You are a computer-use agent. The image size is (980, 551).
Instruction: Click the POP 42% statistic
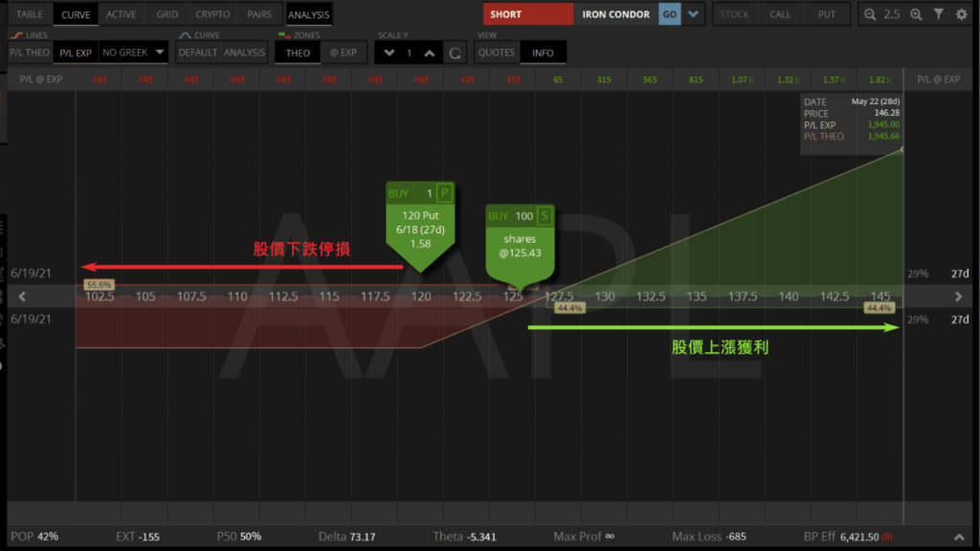[34, 537]
